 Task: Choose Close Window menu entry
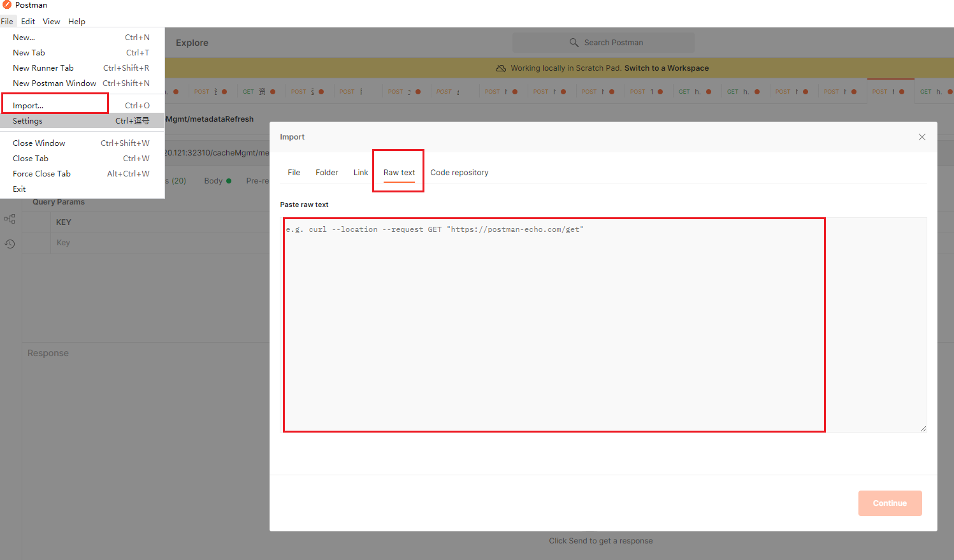click(82, 143)
